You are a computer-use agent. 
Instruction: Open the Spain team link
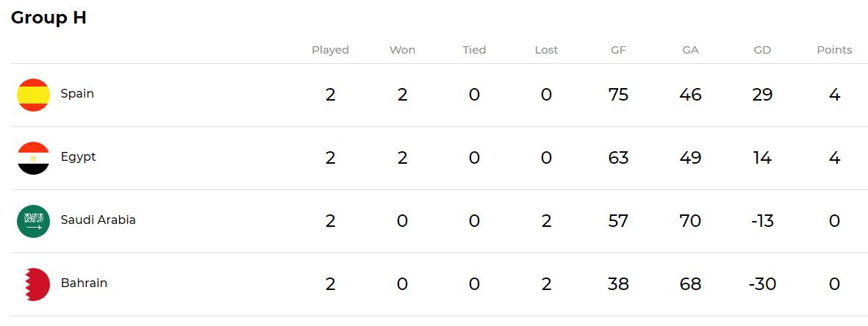[x=77, y=94]
